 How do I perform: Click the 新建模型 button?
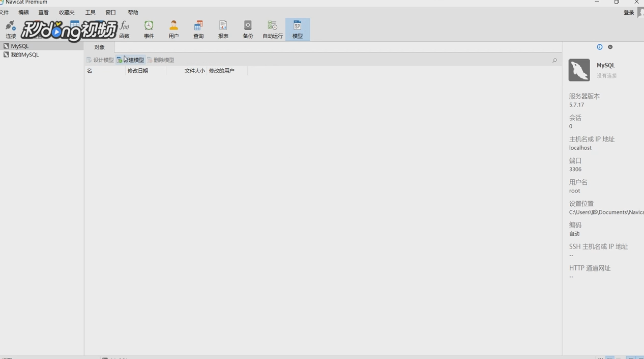(x=131, y=60)
